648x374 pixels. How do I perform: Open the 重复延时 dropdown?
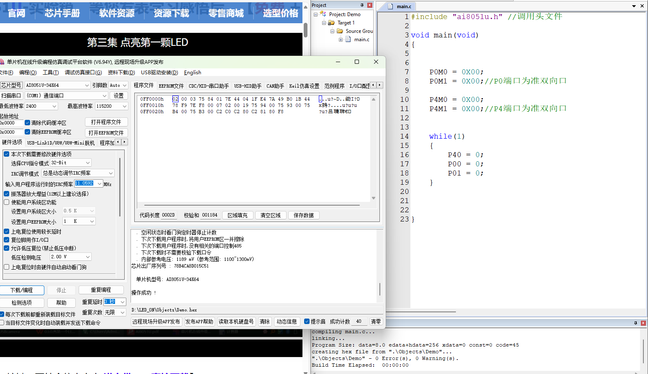tap(122, 302)
